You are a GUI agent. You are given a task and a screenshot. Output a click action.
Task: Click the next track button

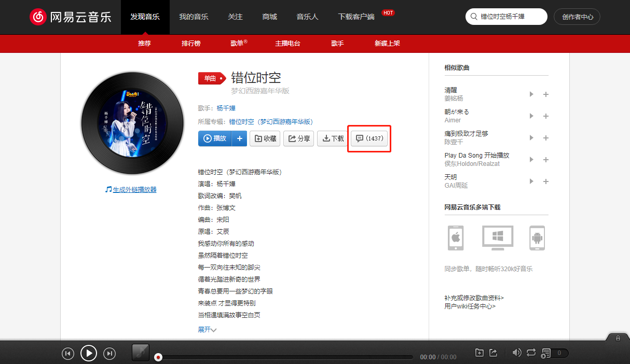click(x=109, y=354)
